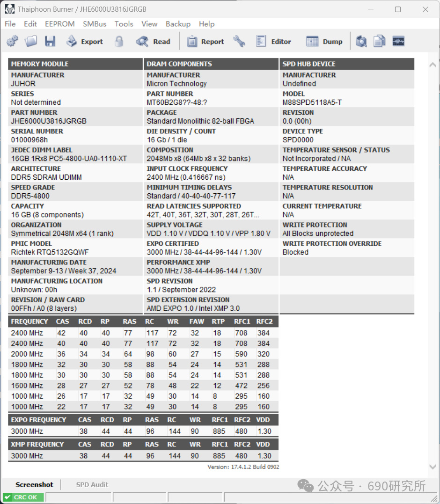
Task: Open the File menu
Action: (x=10, y=24)
